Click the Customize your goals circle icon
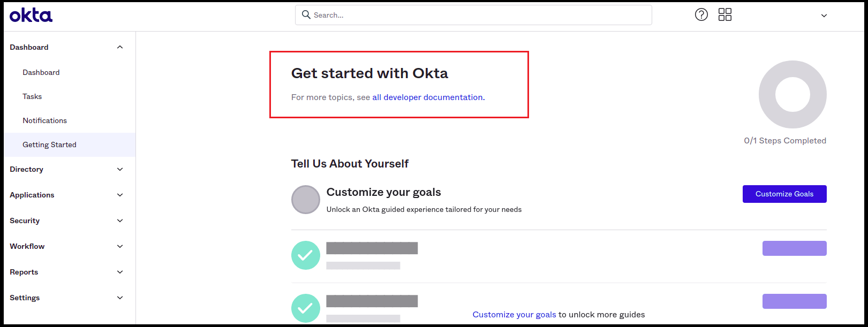 [x=305, y=199]
